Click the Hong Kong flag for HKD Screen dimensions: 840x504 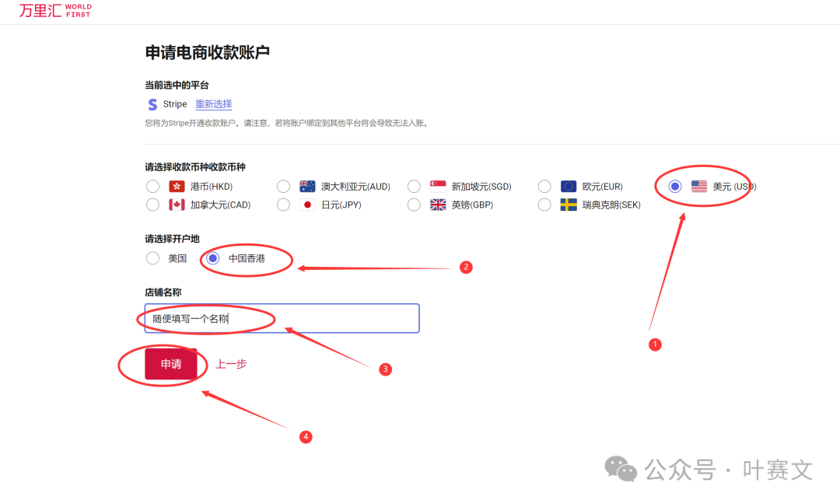(177, 187)
